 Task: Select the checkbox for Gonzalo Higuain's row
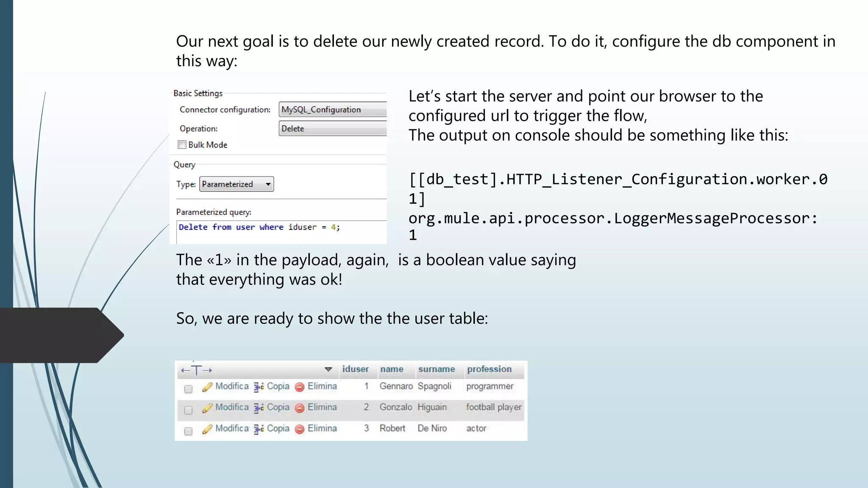pos(188,410)
